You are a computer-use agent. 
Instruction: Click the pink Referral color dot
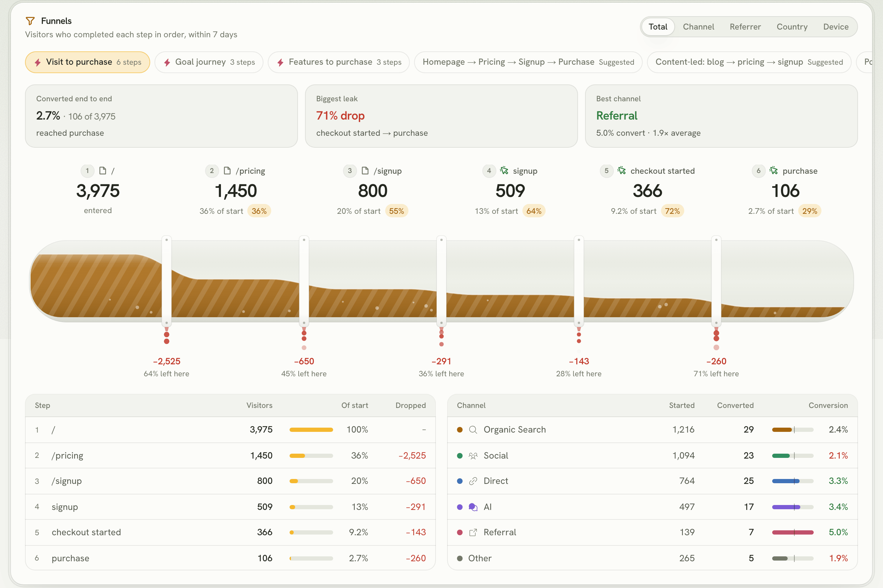(460, 532)
